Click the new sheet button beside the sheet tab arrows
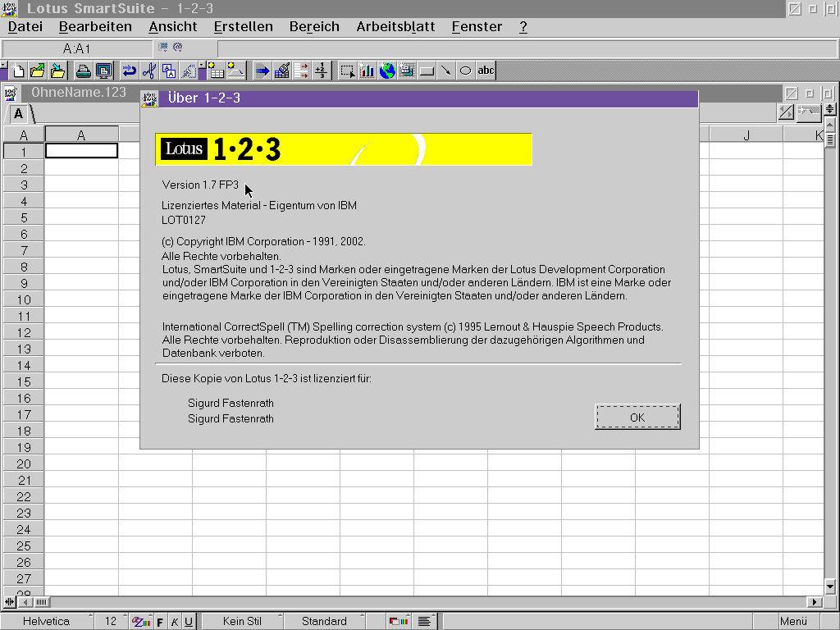Image resolution: width=840 pixels, height=630 pixels. point(808,112)
